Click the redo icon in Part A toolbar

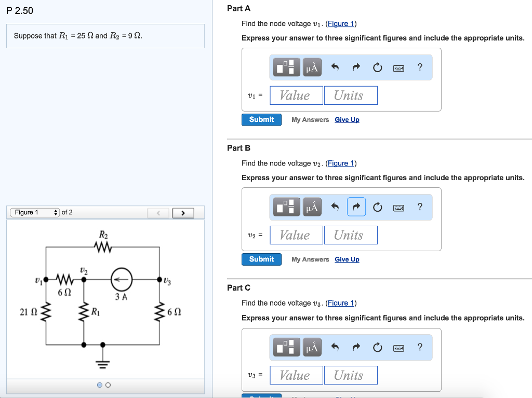pos(356,67)
